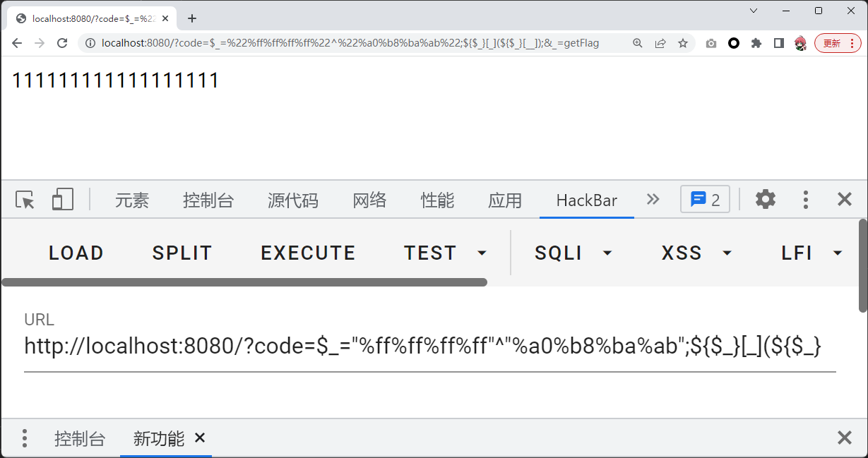
Task: Bookmark this page with star icon
Action: click(683, 43)
